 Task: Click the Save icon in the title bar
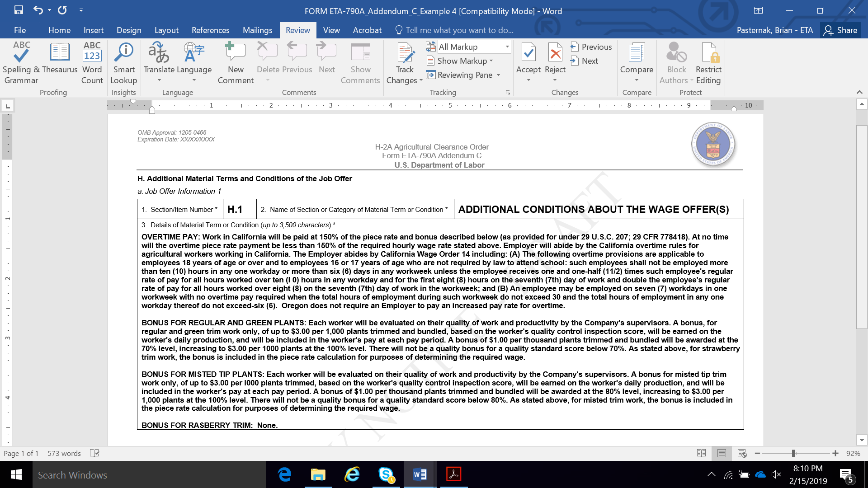19,10
